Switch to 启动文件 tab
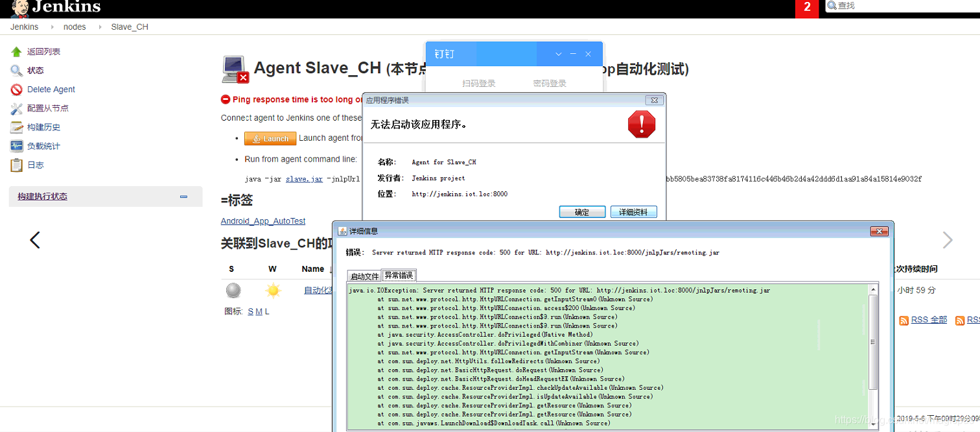Viewport: 980px width, 432px height. coord(364,276)
